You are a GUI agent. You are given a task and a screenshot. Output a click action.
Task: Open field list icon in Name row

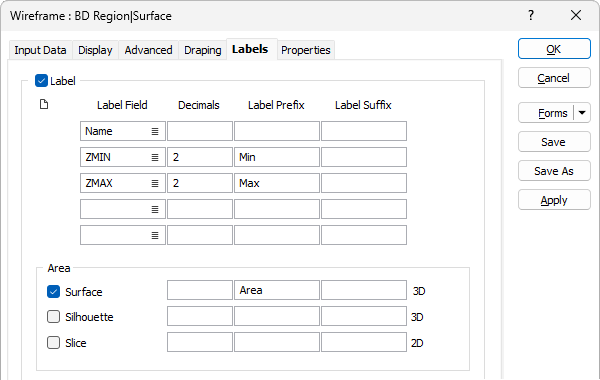155,131
